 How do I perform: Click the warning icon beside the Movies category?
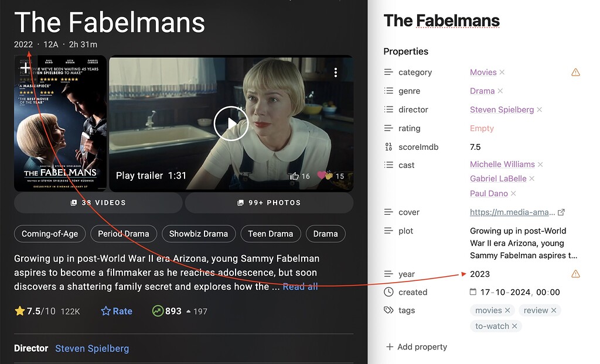(575, 72)
